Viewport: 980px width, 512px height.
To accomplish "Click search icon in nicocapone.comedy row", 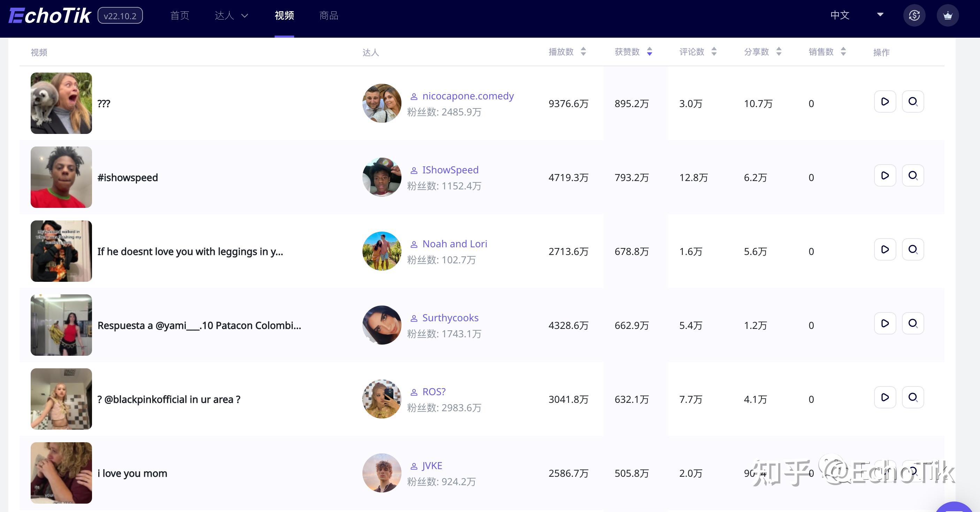I will coord(913,101).
